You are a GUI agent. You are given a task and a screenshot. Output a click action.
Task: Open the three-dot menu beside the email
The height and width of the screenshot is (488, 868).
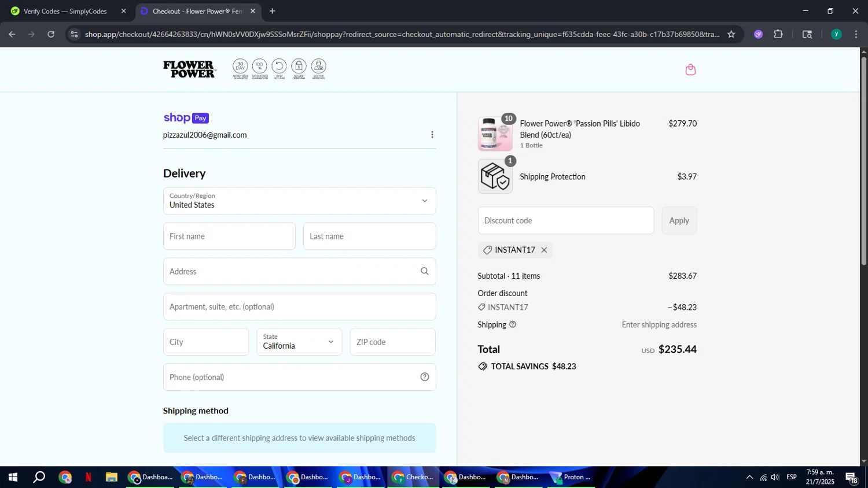[x=432, y=135]
